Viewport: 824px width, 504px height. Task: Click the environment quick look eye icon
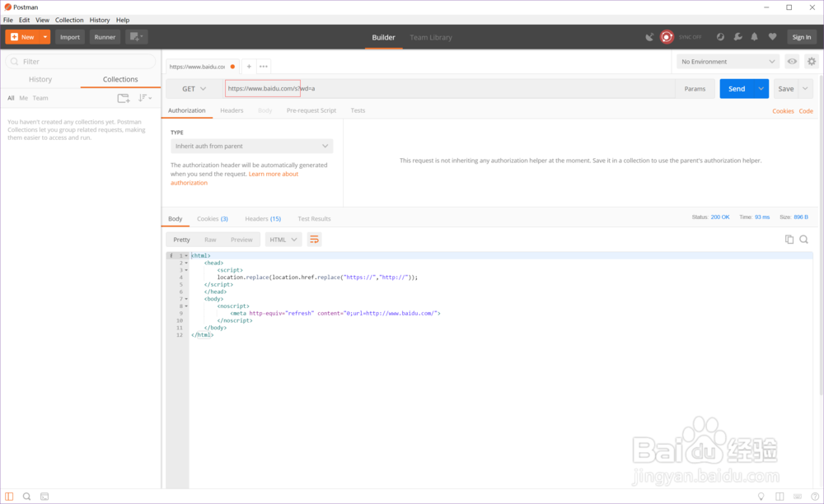pyautogui.click(x=792, y=62)
